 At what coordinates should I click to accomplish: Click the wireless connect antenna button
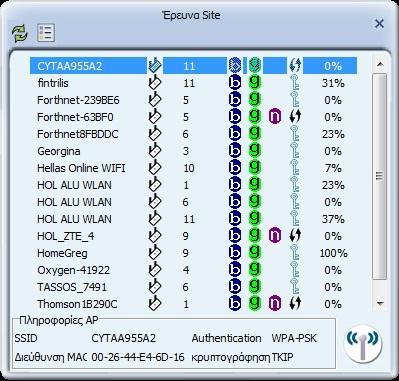[363, 343]
